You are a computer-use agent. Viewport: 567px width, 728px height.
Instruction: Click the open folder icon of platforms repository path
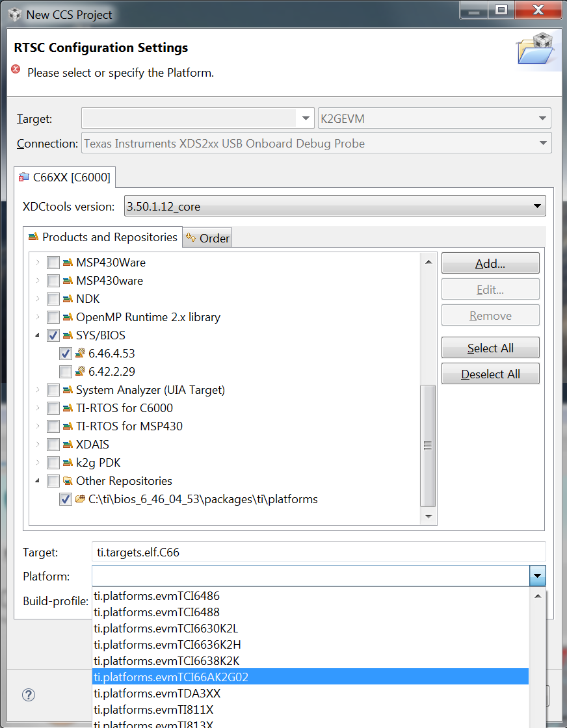coord(81,499)
